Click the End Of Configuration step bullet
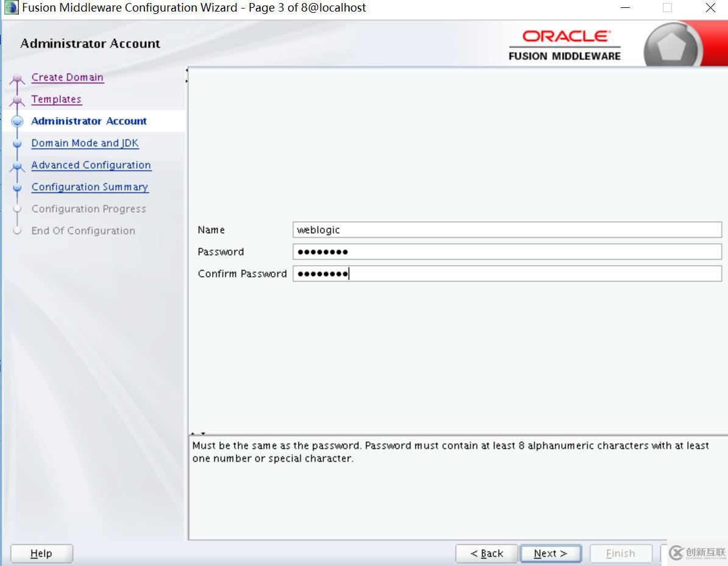Image resolution: width=728 pixels, height=566 pixels. [17, 231]
